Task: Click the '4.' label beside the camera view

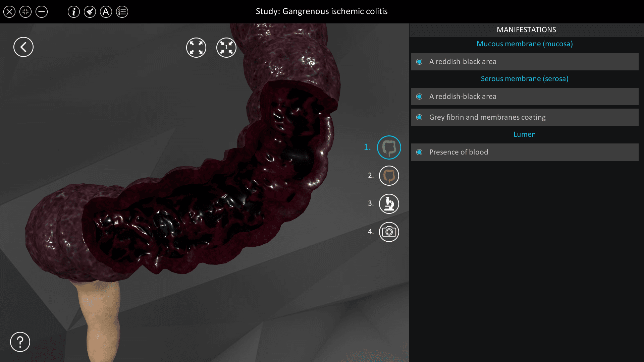Action: (x=371, y=232)
